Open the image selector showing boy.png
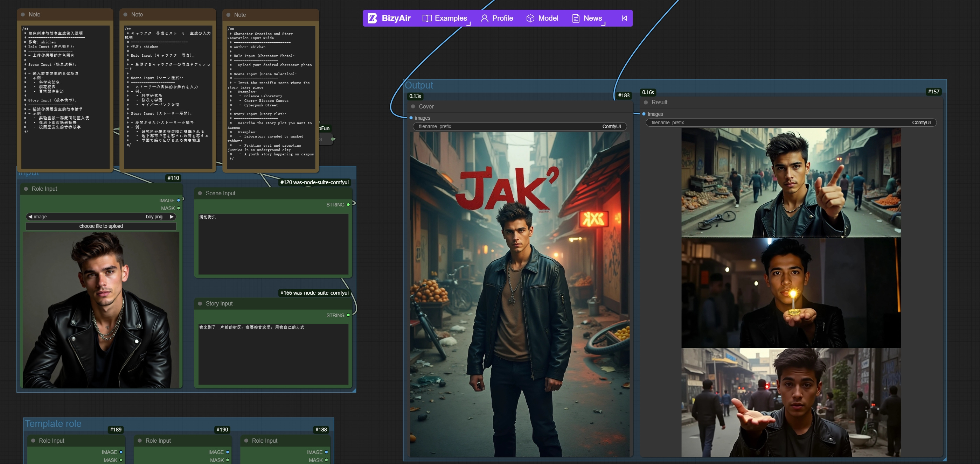 click(x=101, y=217)
